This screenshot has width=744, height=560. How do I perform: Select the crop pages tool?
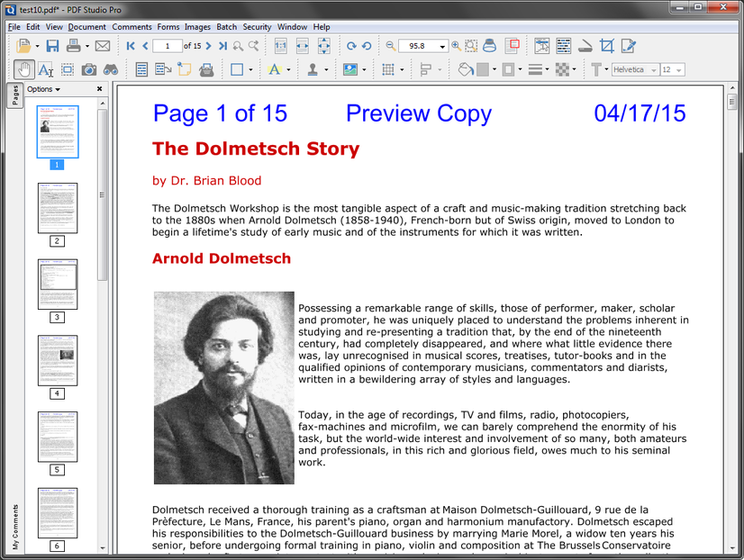[607, 46]
